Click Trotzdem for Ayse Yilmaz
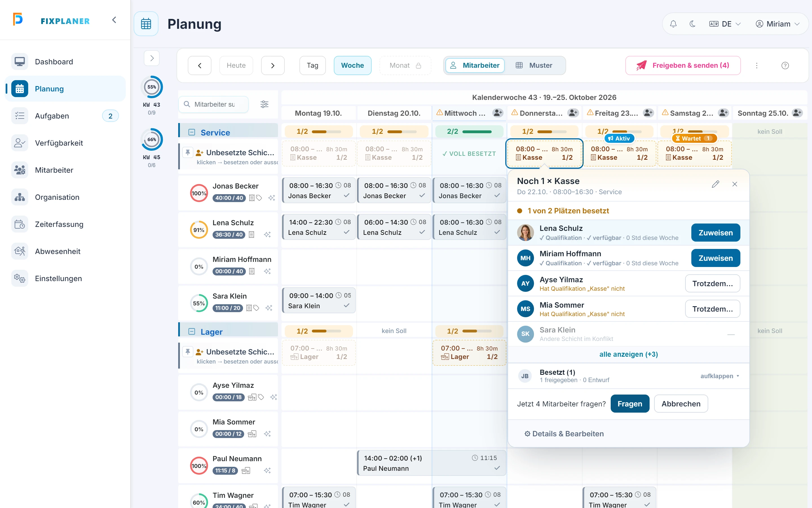The image size is (812, 508). pos(713,284)
